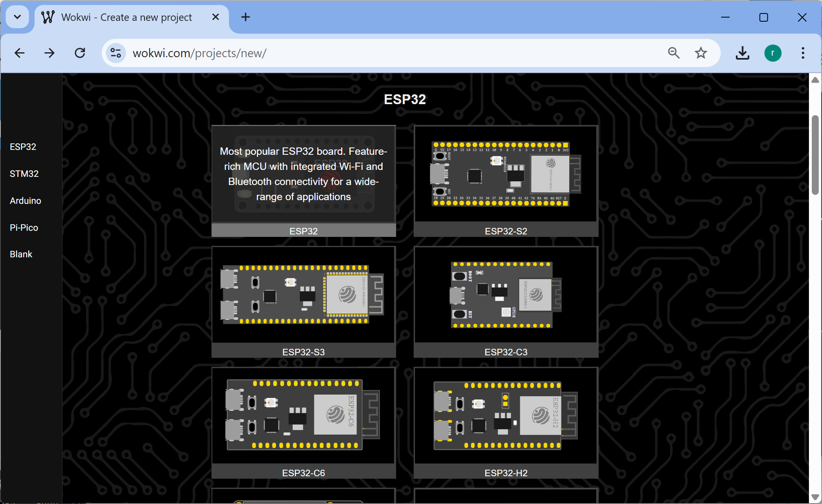The width and height of the screenshot is (822, 504).
Task: Choose the ESP32-S3 board thumbnail
Action: point(303,295)
